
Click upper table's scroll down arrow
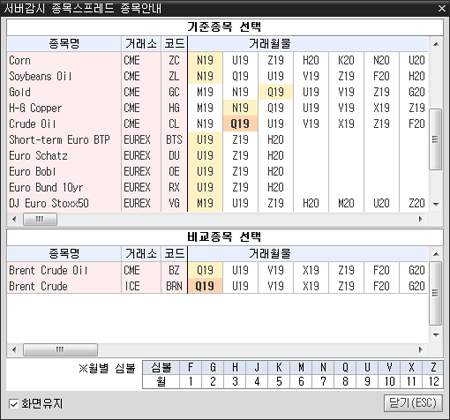click(x=436, y=204)
